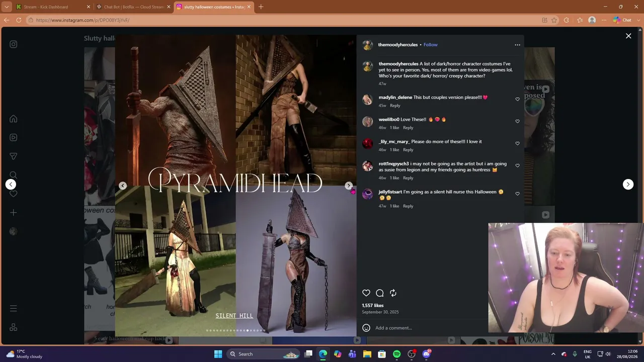Open themoodyhercules profile from post header
The image size is (644, 362).
398,45
